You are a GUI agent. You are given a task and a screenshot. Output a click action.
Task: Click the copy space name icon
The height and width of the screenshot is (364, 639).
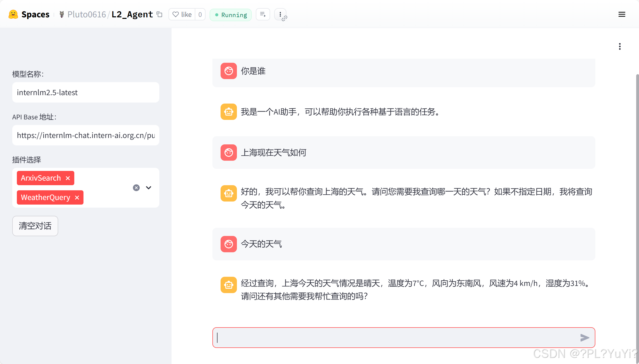pos(160,15)
